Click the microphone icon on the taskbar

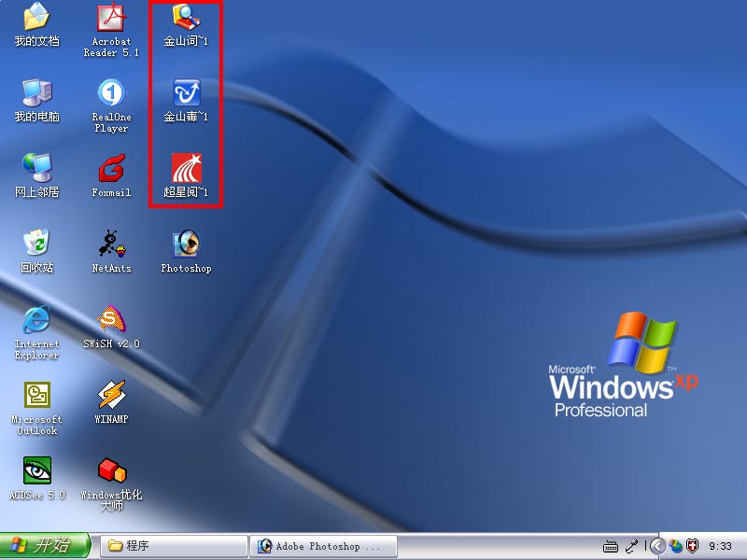tap(632, 546)
